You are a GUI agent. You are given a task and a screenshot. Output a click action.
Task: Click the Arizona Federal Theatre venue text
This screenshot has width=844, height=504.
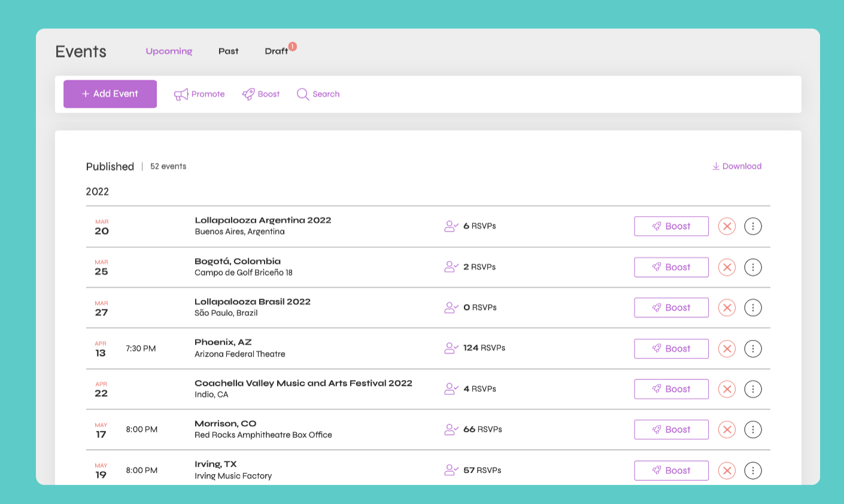coord(240,354)
